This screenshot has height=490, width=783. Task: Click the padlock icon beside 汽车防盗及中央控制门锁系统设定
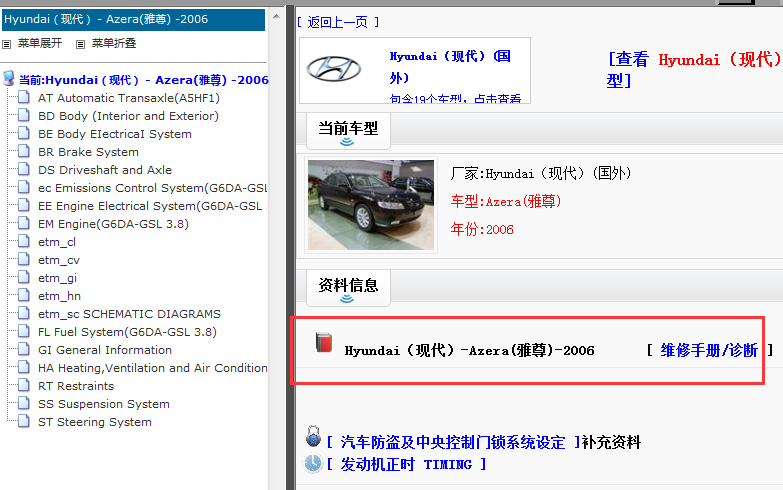(x=313, y=436)
